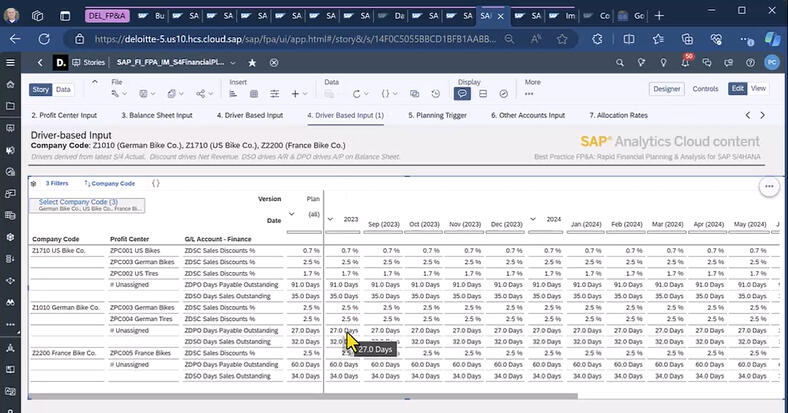Open 4. Driver Based Input tab
The width and height of the screenshot is (788, 413).
coord(250,115)
